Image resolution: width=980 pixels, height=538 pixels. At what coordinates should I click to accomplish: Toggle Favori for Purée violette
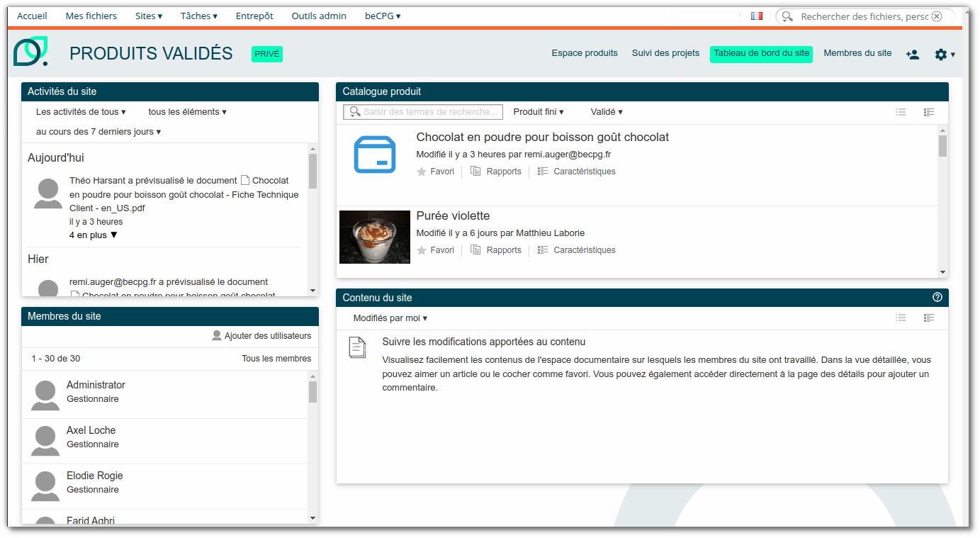435,250
